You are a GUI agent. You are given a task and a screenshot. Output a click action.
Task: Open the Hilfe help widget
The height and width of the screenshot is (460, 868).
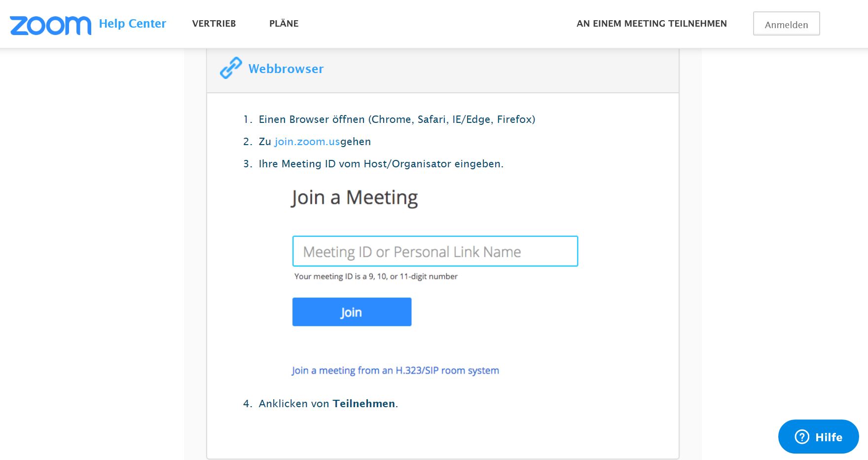tap(818, 437)
